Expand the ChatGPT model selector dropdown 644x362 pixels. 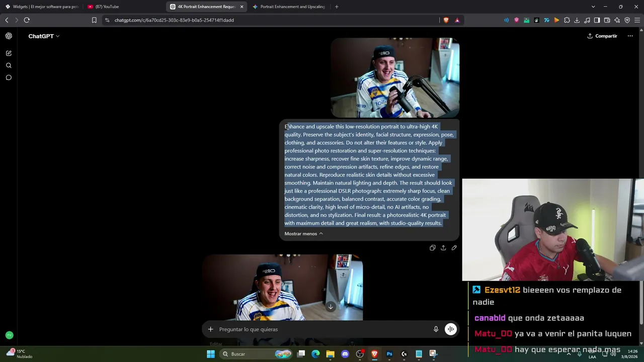point(44,36)
